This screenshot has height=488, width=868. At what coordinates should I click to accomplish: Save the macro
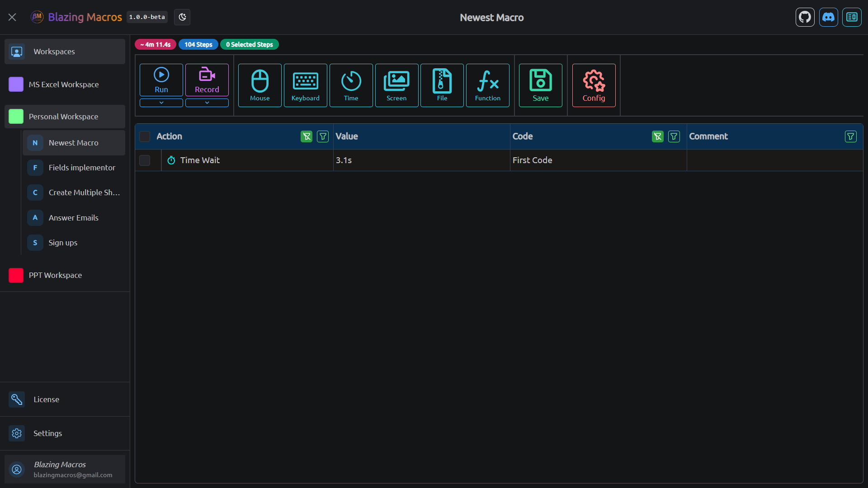tap(541, 85)
